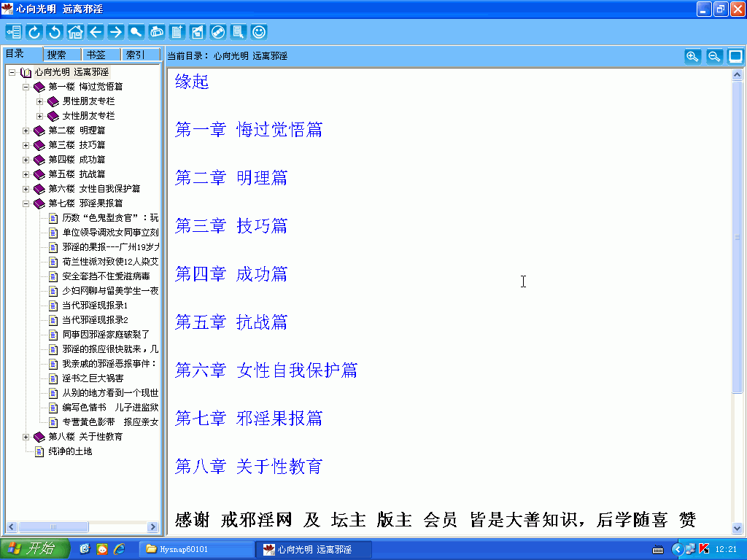Open search with the magnifier toolbar icon
Viewport: 747px width, 560px height.
(x=136, y=32)
